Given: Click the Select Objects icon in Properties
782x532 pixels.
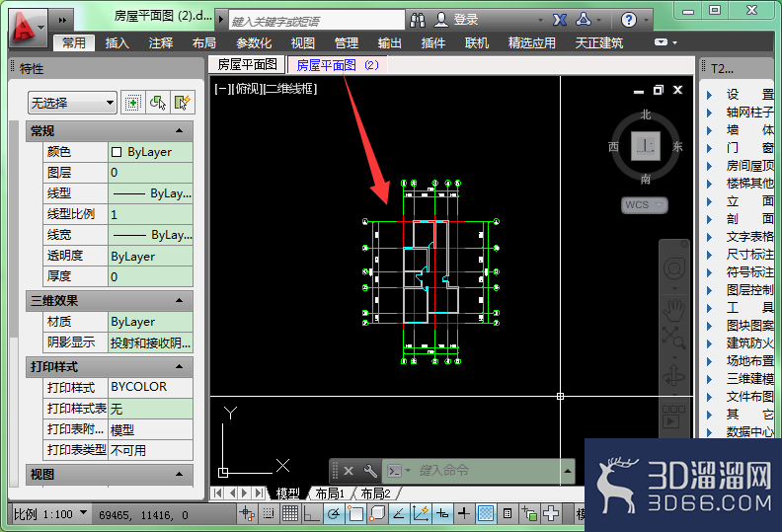Looking at the screenshot, I should coord(158,103).
